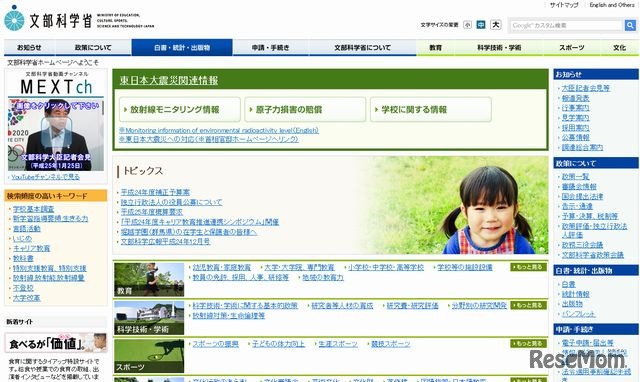Set font size to small (小)

click(467, 25)
